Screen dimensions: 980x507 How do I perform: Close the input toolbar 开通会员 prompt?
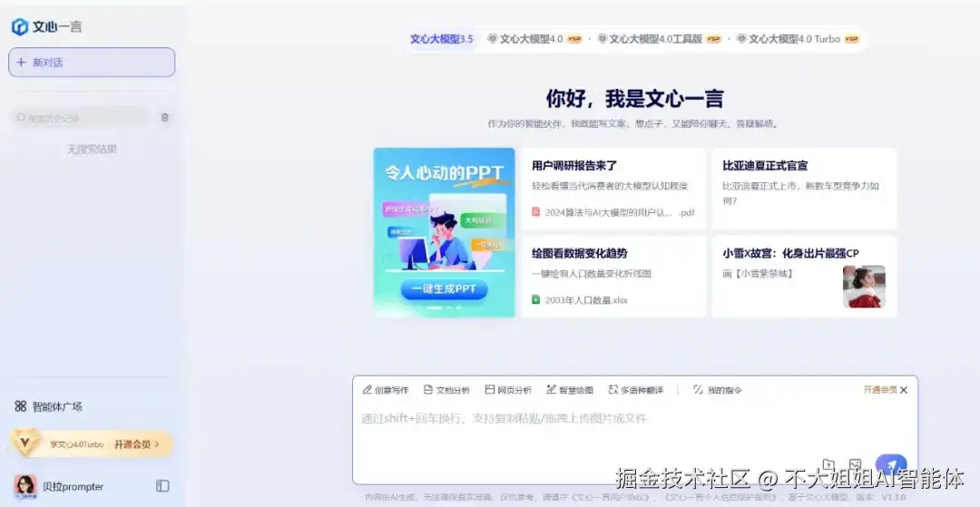coord(904,390)
